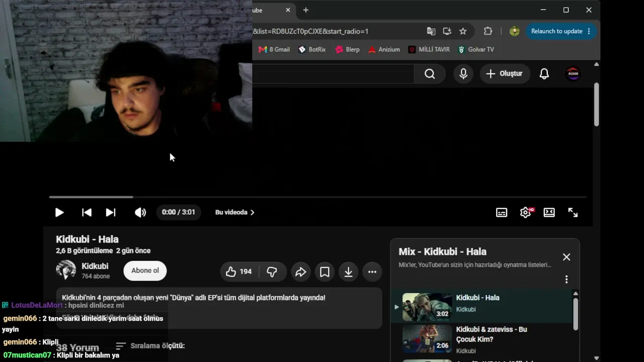Open the Chrome three-dot menu

pyautogui.click(x=589, y=31)
